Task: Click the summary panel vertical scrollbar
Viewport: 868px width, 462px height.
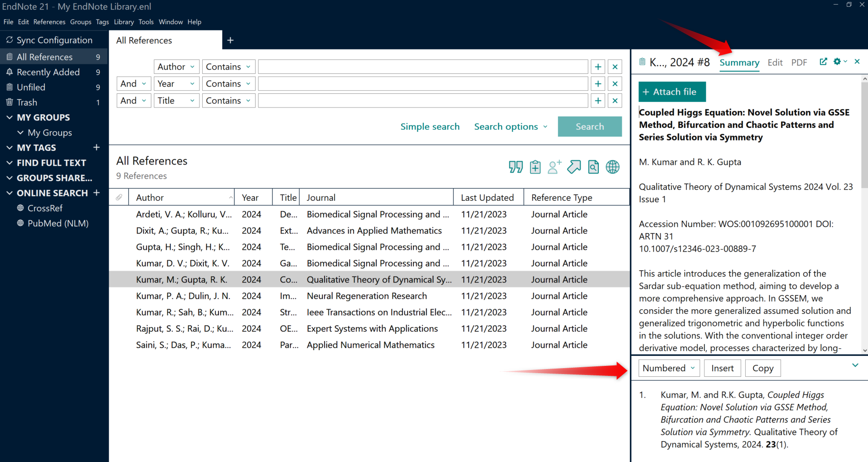Action: pos(864,136)
